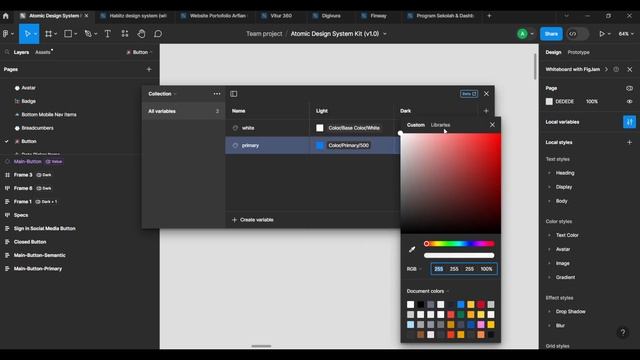Select the Rectangle shape tool

[68, 34]
